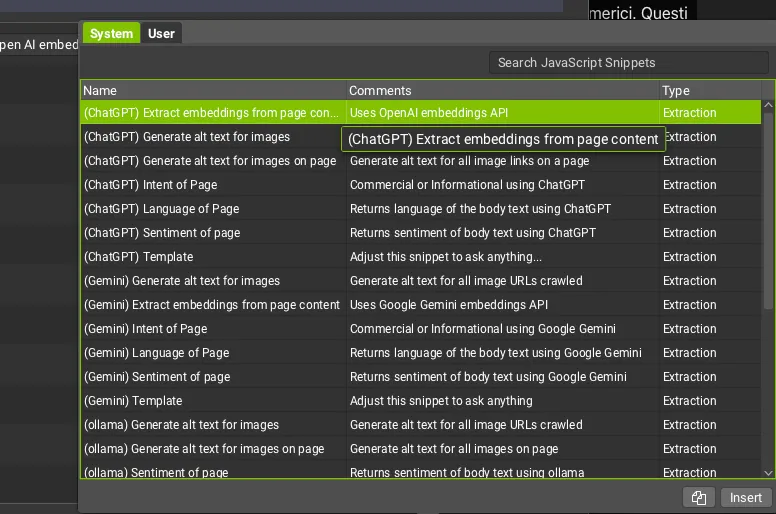Click the scrollbar down arrow

tap(768, 473)
